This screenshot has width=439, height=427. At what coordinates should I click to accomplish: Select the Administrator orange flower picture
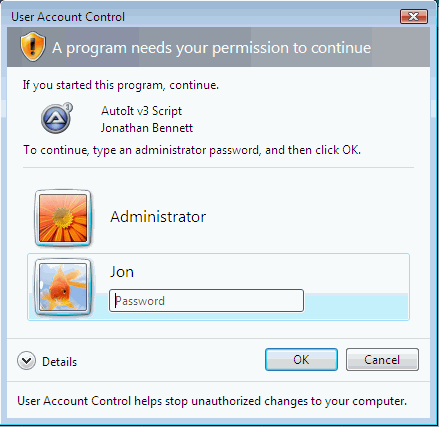tap(63, 218)
